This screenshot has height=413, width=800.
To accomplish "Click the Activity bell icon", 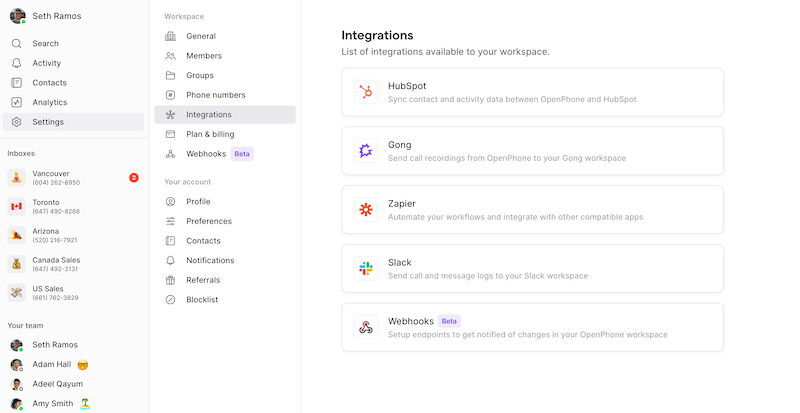I will click(16, 63).
